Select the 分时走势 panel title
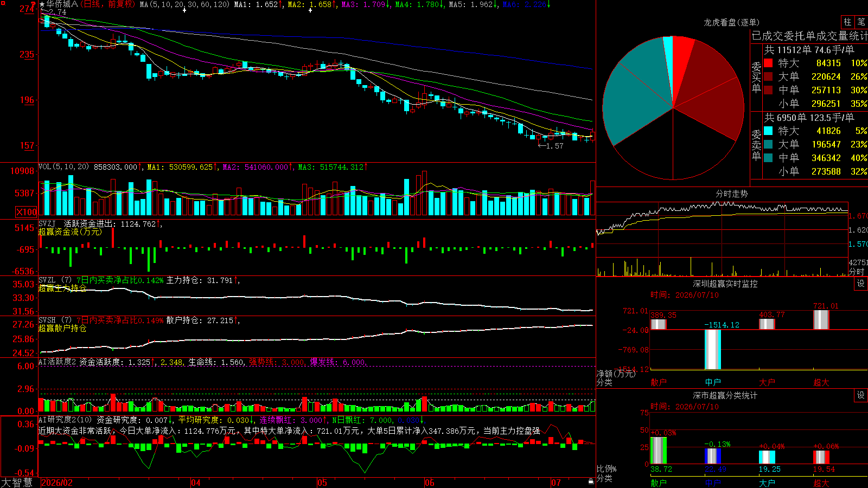Screen dimensions: 868x488 (731, 194)
